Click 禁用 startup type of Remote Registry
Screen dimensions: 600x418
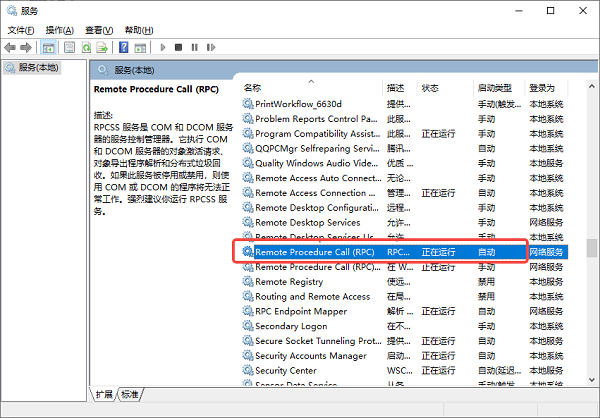pos(486,282)
